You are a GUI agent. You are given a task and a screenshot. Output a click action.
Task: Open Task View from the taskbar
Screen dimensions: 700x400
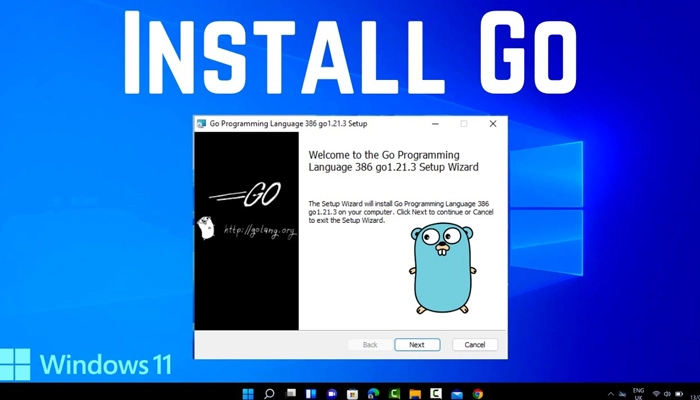click(291, 393)
